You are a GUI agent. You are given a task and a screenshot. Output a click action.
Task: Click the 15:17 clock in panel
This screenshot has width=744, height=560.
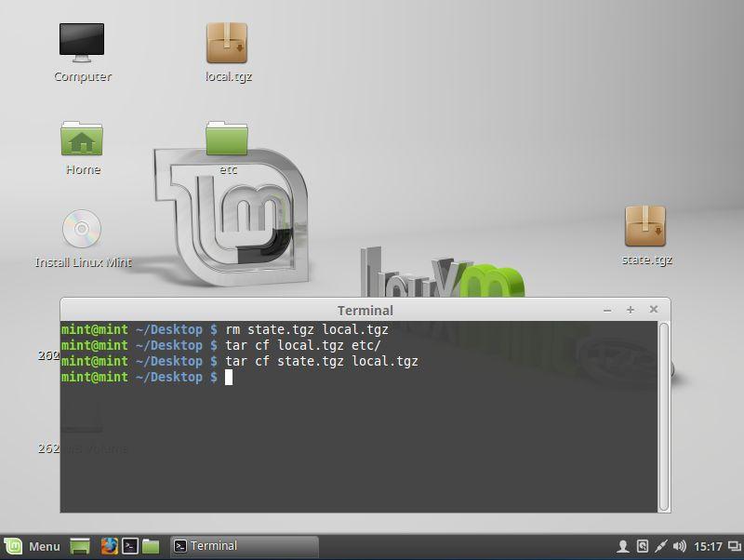[x=708, y=547]
